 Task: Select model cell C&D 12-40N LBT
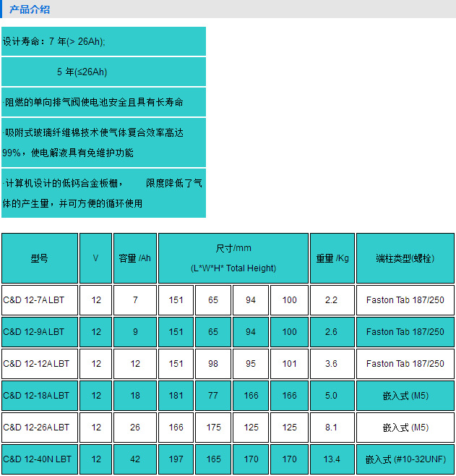click(x=40, y=459)
